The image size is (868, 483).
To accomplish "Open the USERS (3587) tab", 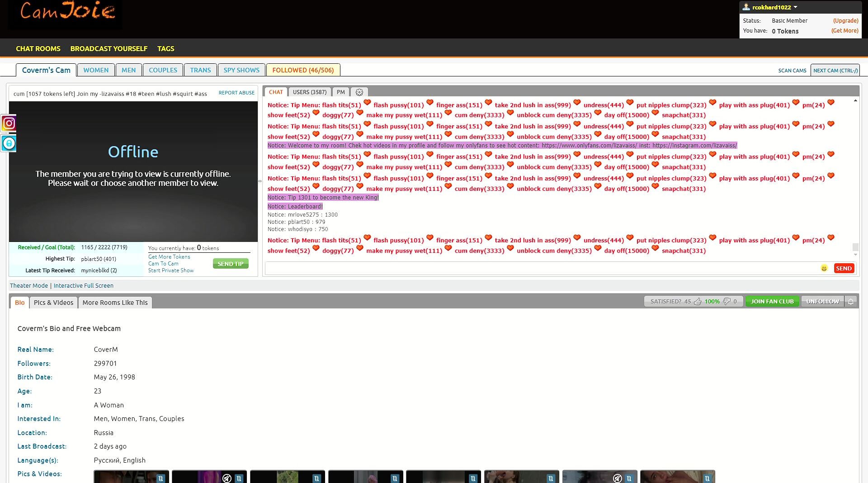I will tap(309, 92).
